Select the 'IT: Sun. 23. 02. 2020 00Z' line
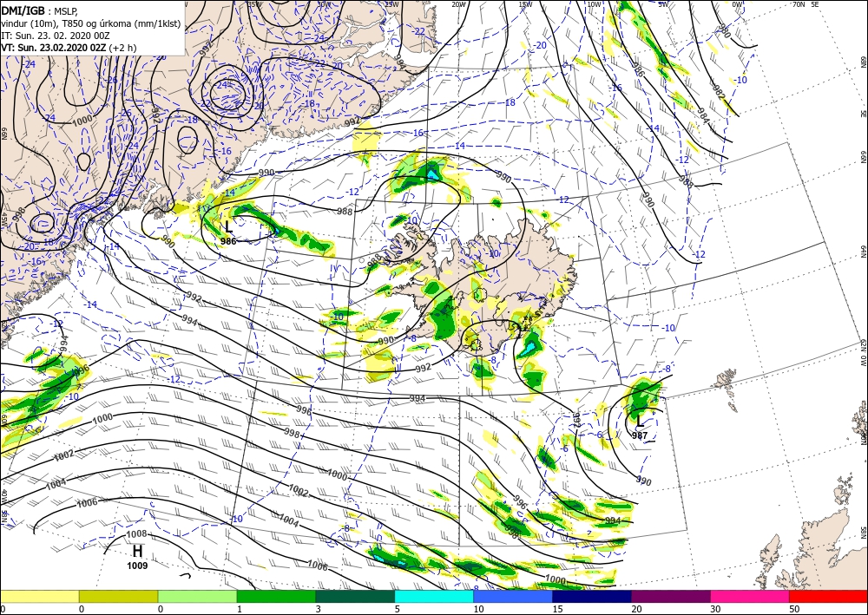Viewport: 868px width, 615px height. pyautogui.click(x=56, y=36)
